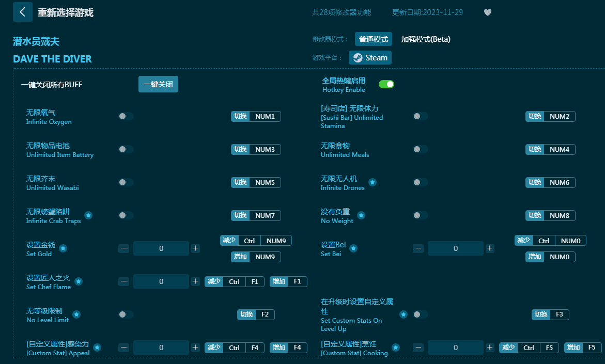Screen dimensions: 605x364
Task: Focus the Set Bei value field
Action: (x=456, y=248)
